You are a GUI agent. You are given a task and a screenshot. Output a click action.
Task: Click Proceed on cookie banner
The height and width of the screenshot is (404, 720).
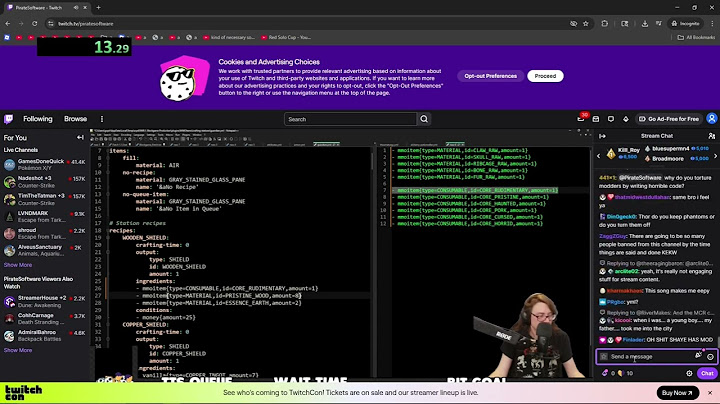(545, 76)
